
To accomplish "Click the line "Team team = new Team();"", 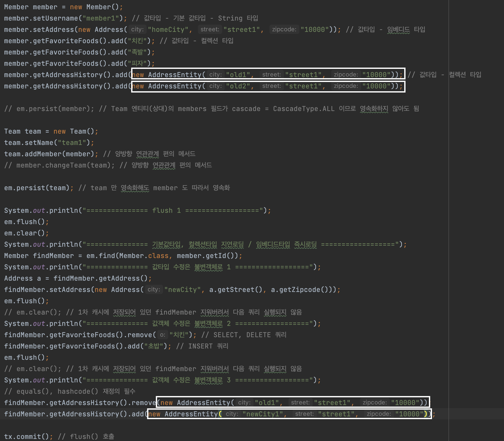I will [x=51, y=131].
